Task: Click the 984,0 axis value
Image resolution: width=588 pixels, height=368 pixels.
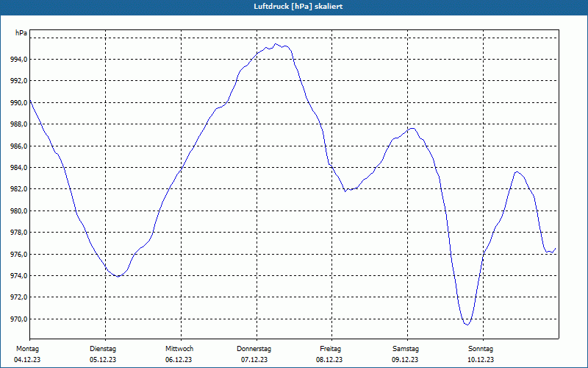Action: pyautogui.click(x=18, y=168)
